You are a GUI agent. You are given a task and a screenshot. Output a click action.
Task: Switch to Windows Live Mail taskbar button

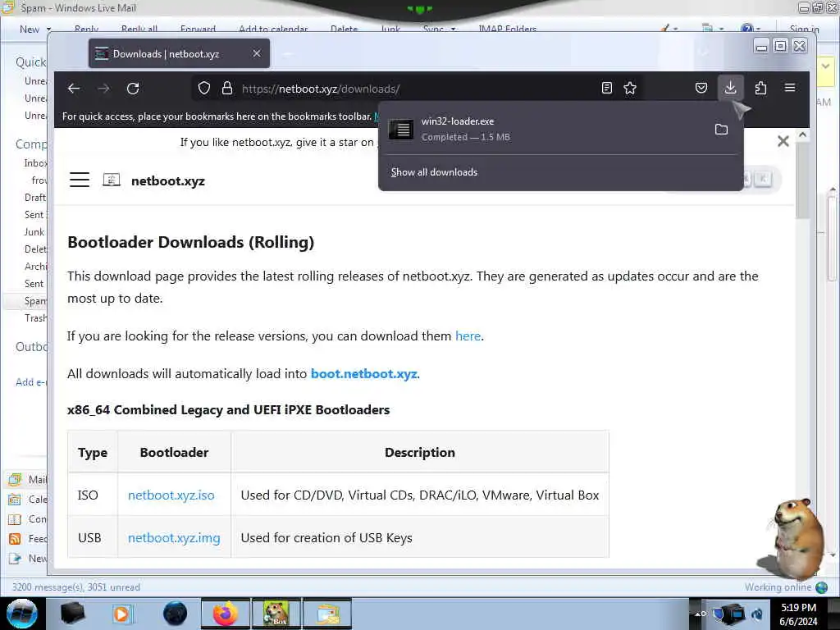pos(327,614)
